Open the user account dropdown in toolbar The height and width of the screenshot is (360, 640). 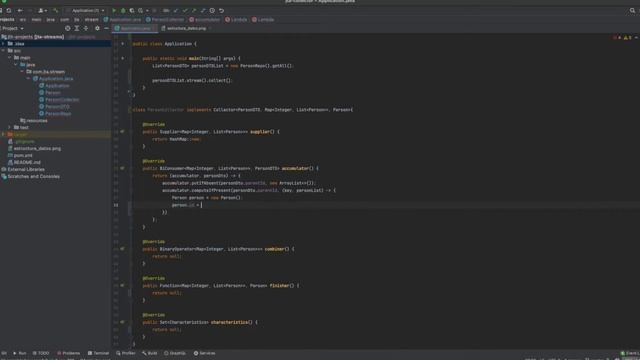42,10
